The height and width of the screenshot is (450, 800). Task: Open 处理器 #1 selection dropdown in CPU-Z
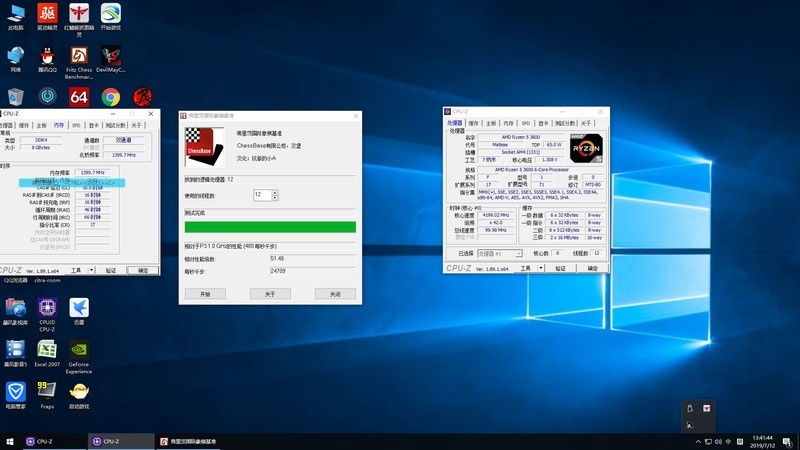point(499,254)
